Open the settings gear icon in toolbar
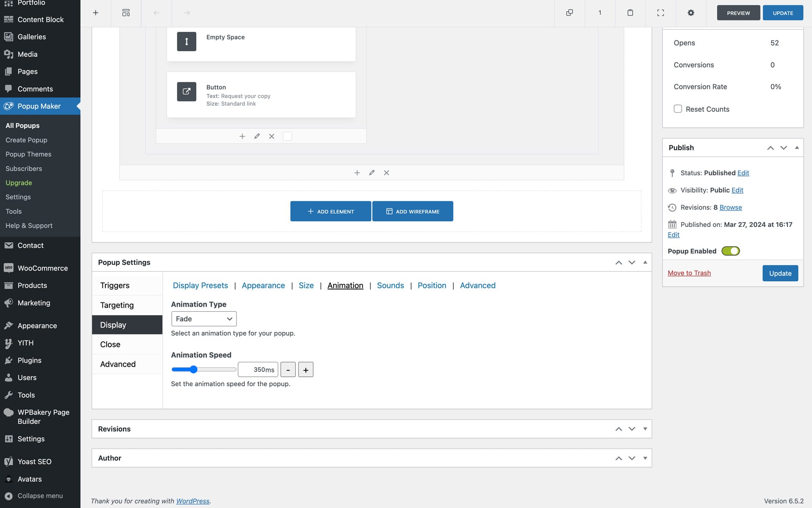 coord(691,13)
